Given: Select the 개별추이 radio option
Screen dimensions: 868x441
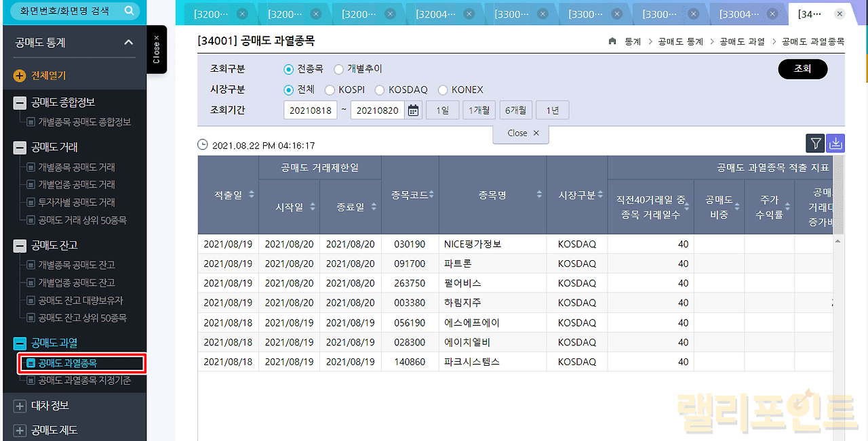Looking at the screenshot, I should tap(339, 69).
